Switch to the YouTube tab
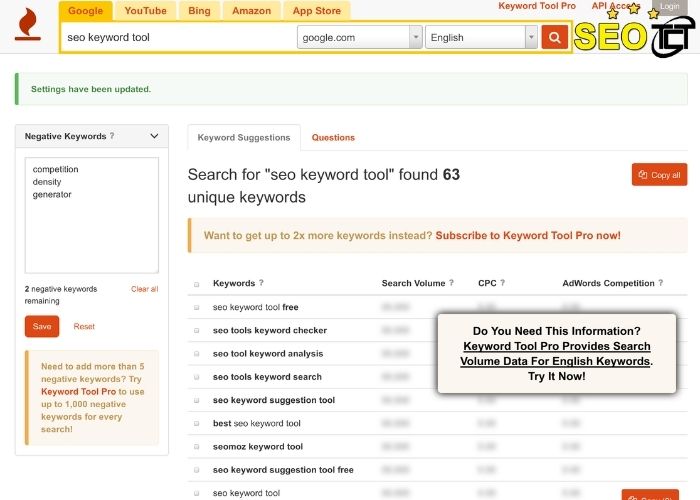The height and width of the screenshot is (500, 700). [146, 11]
